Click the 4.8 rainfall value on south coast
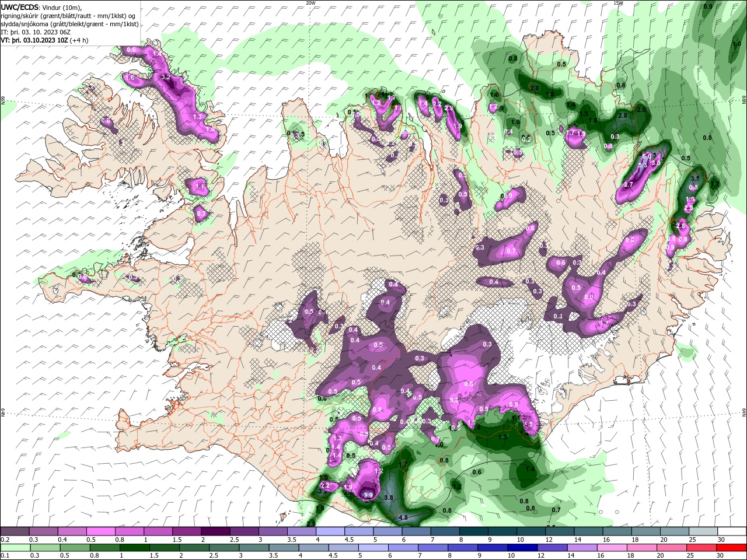Viewport: 747px width, 560px height. (403, 517)
